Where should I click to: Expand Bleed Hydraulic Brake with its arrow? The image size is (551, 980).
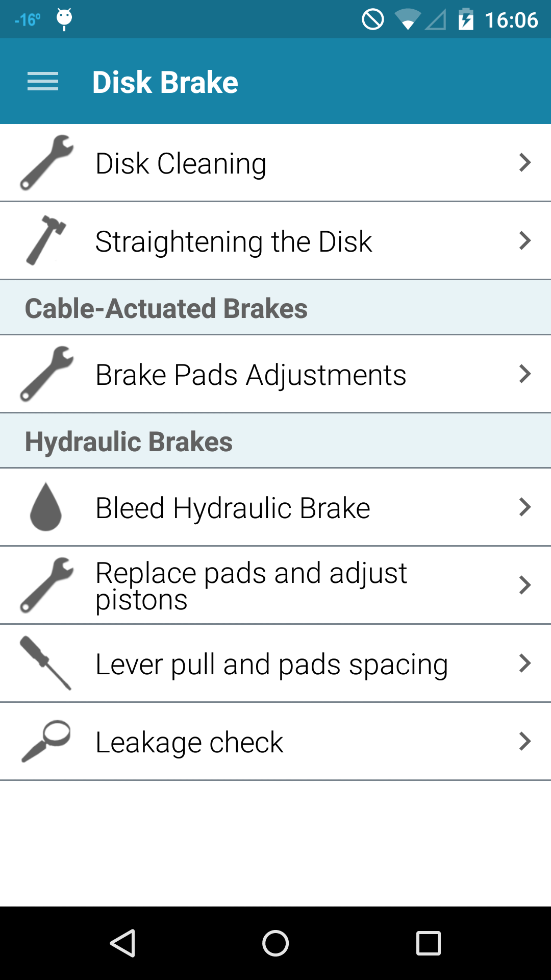tap(525, 507)
